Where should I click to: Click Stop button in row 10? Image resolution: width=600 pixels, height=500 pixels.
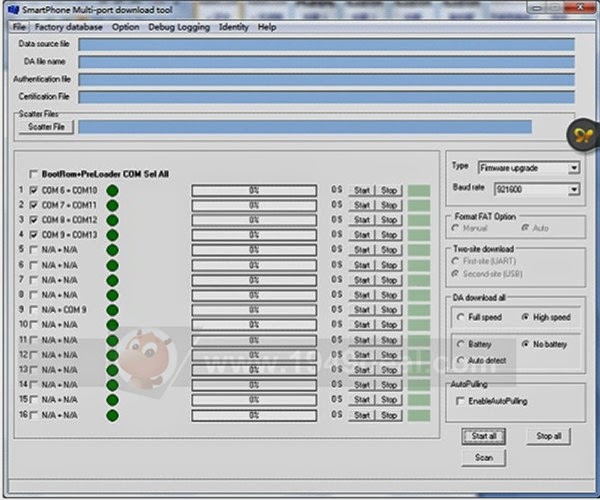tap(389, 325)
